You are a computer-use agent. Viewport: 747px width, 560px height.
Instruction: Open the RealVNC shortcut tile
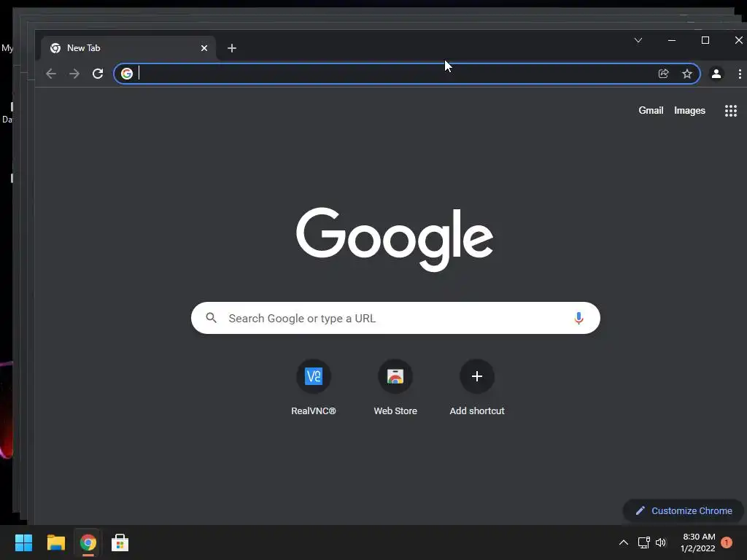(314, 388)
